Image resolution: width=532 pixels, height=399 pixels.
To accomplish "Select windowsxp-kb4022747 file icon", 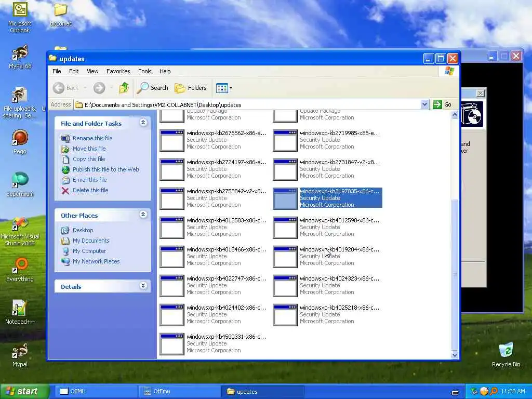I will pyautogui.click(x=172, y=286).
